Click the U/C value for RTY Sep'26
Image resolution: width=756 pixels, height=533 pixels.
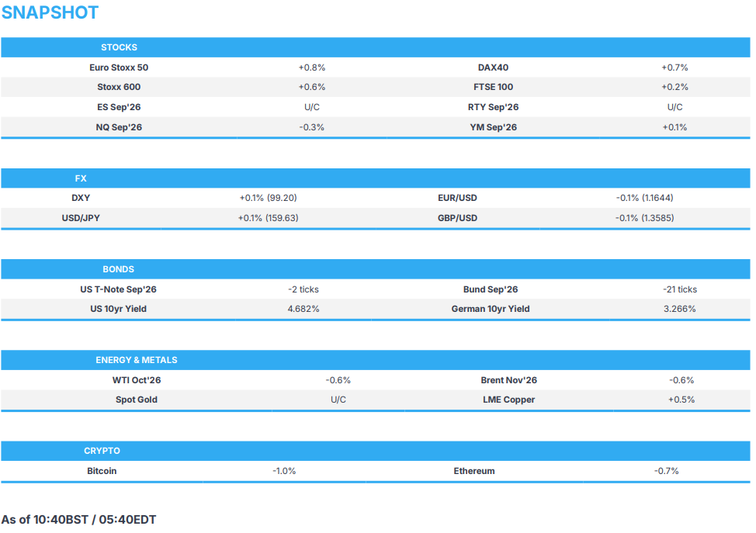coord(675,107)
